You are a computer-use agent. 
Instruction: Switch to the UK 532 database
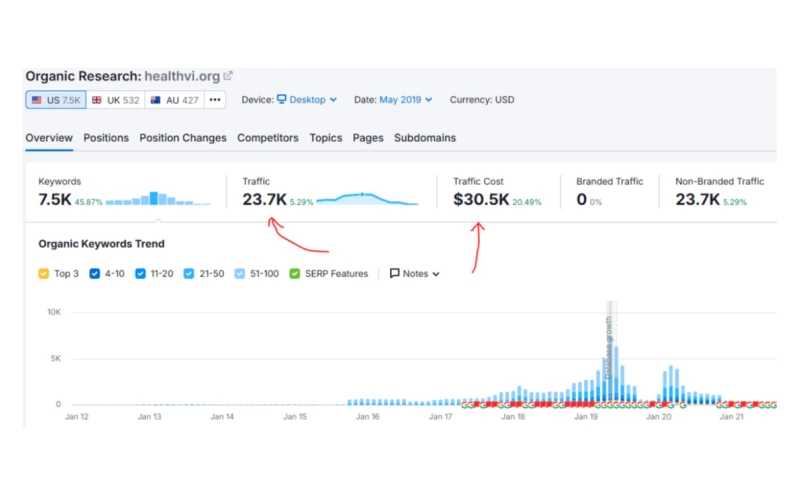(x=114, y=100)
